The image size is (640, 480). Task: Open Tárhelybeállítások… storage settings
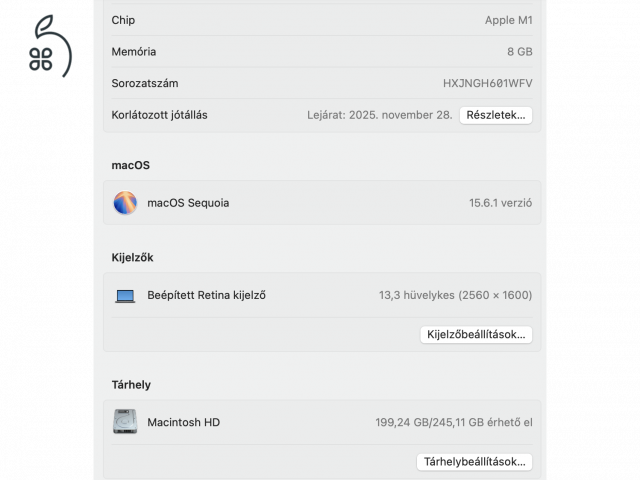(474, 462)
